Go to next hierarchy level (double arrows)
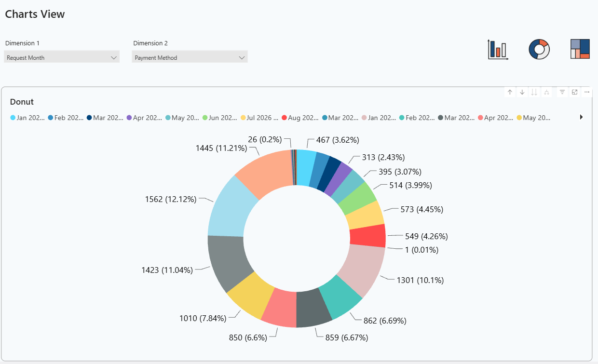 coord(534,92)
